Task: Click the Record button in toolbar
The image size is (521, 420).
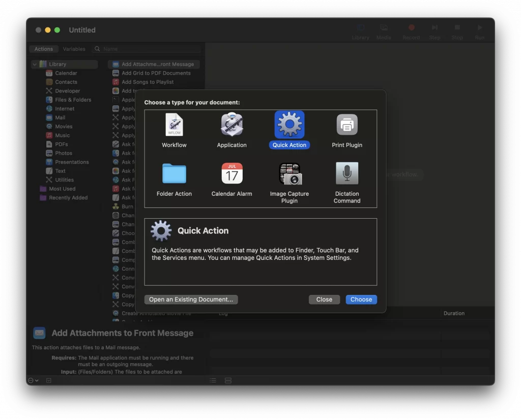Action: tap(411, 31)
